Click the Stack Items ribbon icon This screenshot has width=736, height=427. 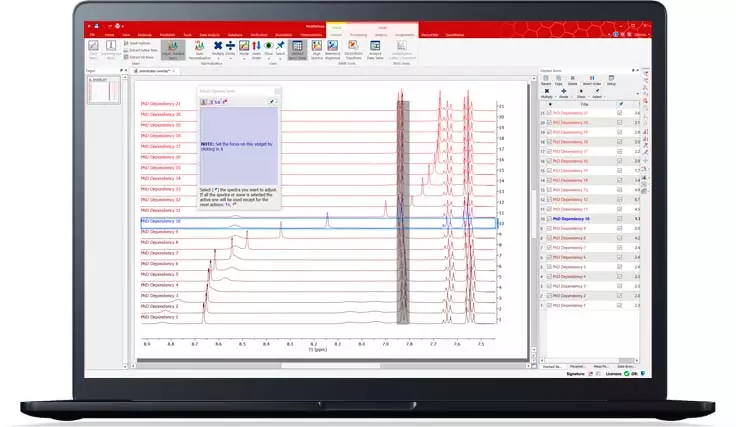point(93,46)
